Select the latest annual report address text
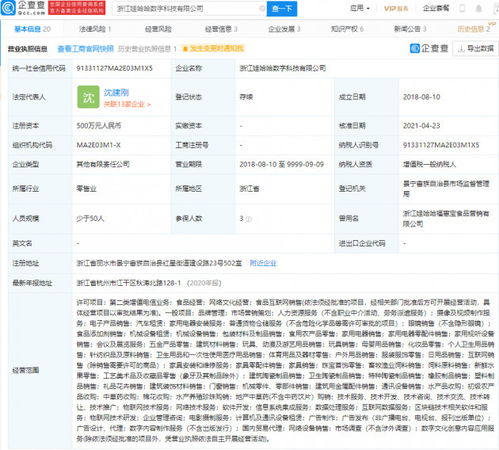 pyautogui.click(x=149, y=283)
